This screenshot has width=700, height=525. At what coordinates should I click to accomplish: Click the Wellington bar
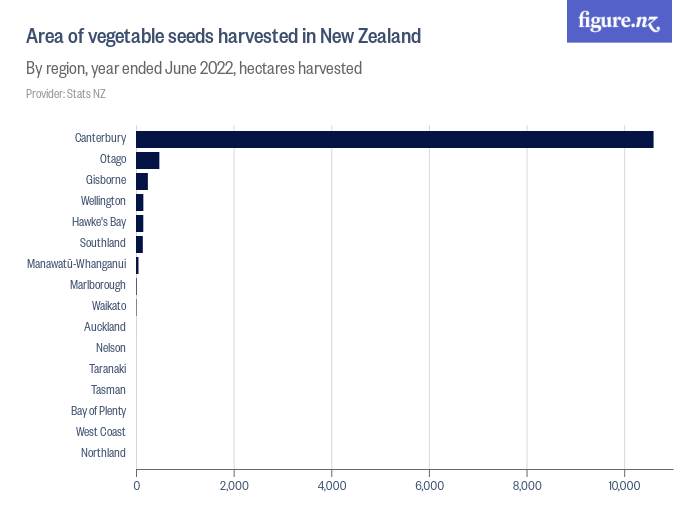point(140,202)
